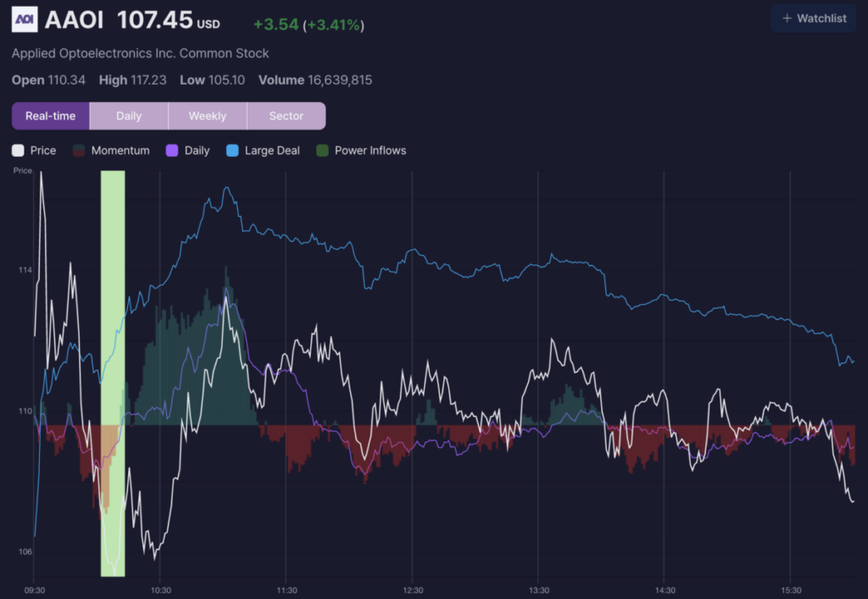Click the plus icon on Watchlist button
This screenshot has height=599, width=868.
pyautogui.click(x=787, y=19)
